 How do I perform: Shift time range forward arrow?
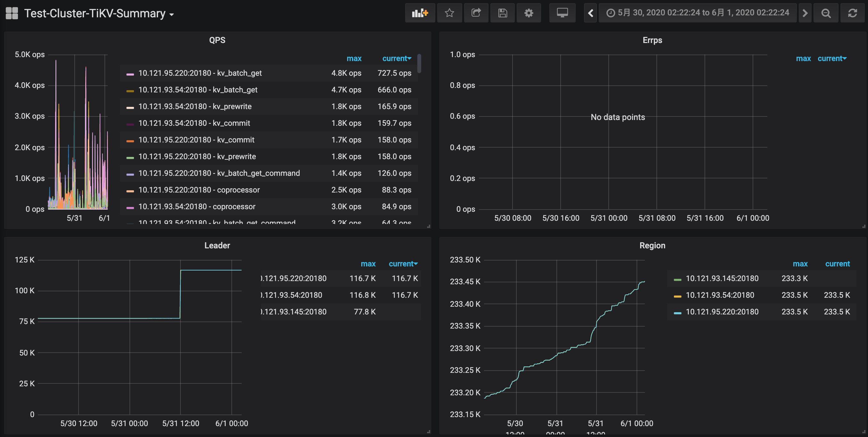805,13
